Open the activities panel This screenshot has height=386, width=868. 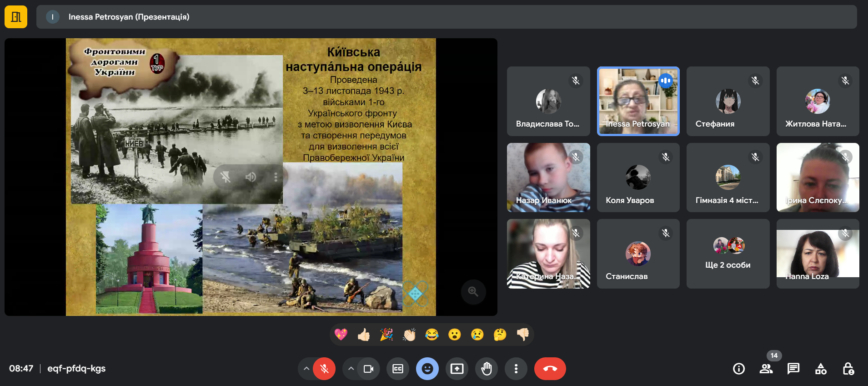(x=821, y=369)
